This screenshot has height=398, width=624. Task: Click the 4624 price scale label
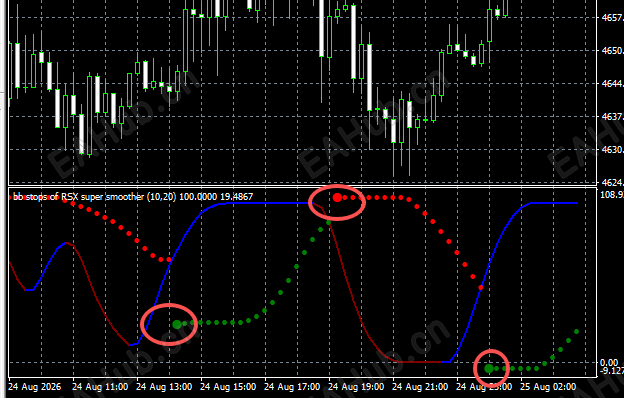[x=612, y=182]
